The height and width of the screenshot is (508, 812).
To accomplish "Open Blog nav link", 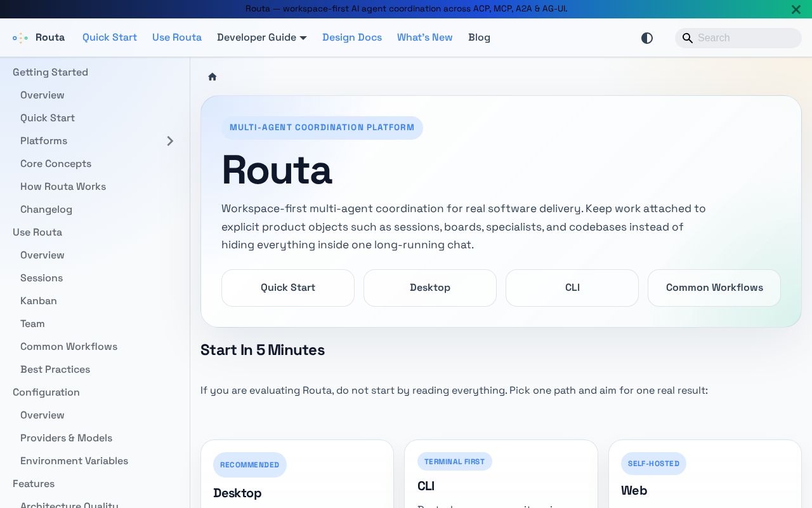I will (479, 37).
